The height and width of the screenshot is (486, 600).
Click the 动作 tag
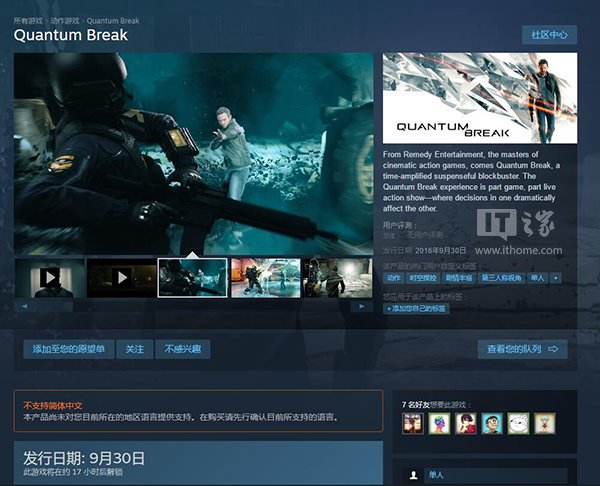(393, 278)
